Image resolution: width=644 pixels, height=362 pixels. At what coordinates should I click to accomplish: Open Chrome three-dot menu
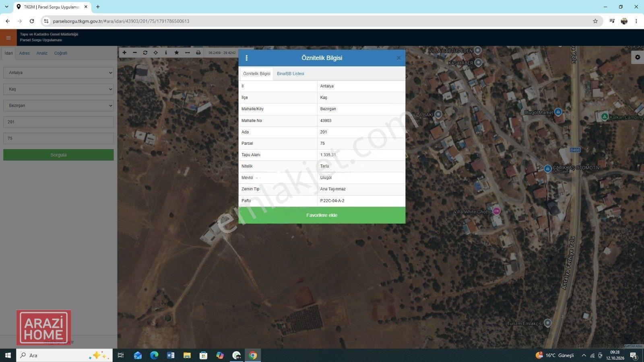click(636, 21)
